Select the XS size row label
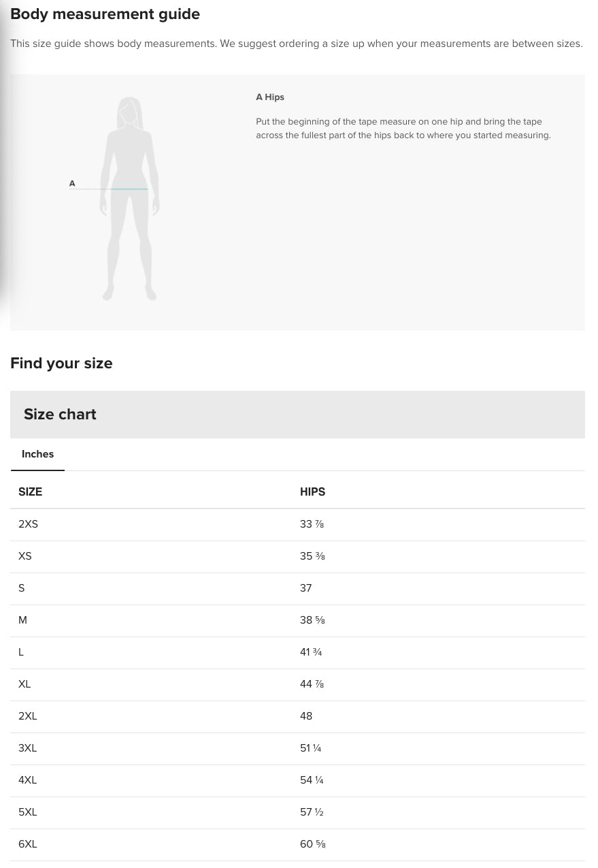 pos(25,556)
